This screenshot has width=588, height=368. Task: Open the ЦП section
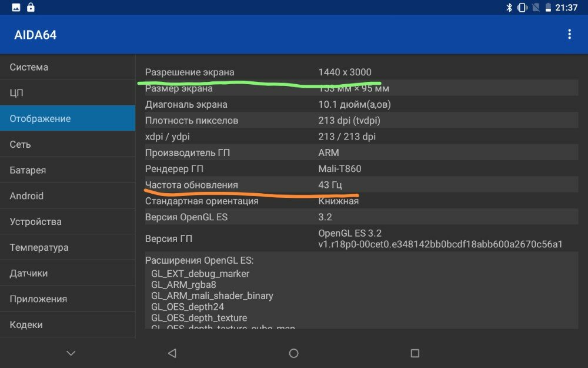pyautogui.click(x=68, y=92)
